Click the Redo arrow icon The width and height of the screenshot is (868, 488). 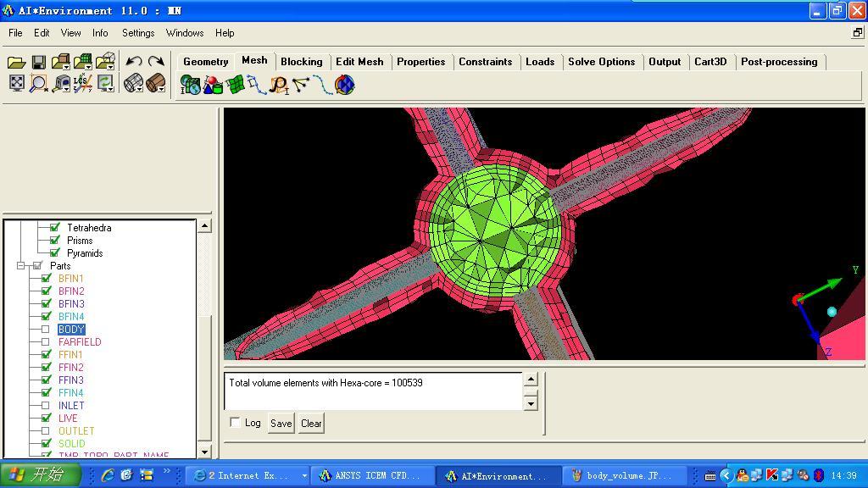coord(156,62)
